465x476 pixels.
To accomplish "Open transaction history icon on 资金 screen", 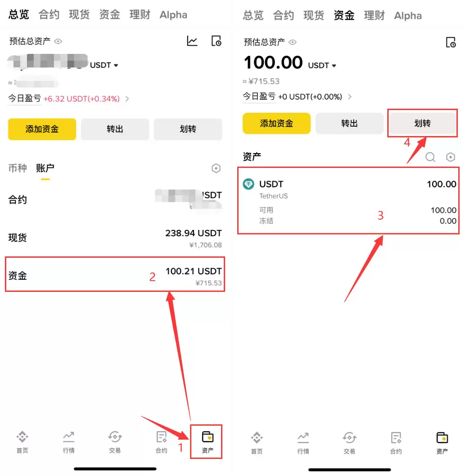I will click(451, 42).
